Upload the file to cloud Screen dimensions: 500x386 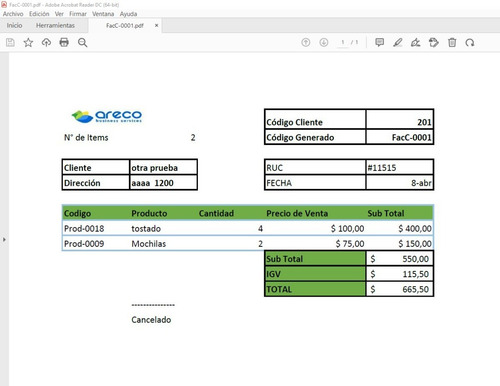pyautogui.click(x=46, y=43)
